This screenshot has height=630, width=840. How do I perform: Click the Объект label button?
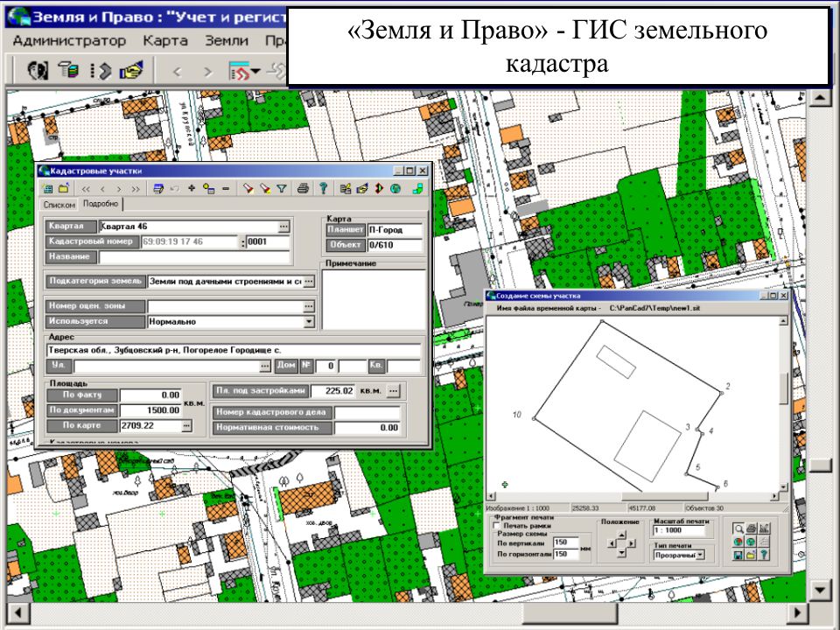click(346, 245)
